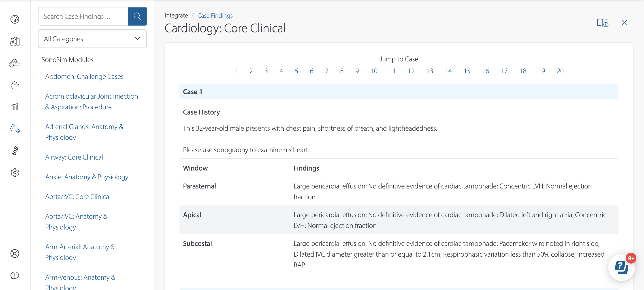The height and width of the screenshot is (290, 644).
Task: Click the magnifier search button
Action: pyautogui.click(x=137, y=16)
